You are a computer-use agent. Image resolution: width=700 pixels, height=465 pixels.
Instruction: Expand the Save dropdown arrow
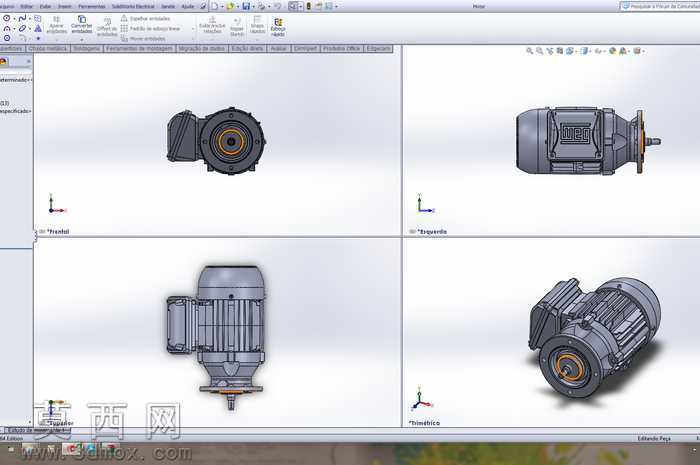pyautogui.click(x=253, y=6)
